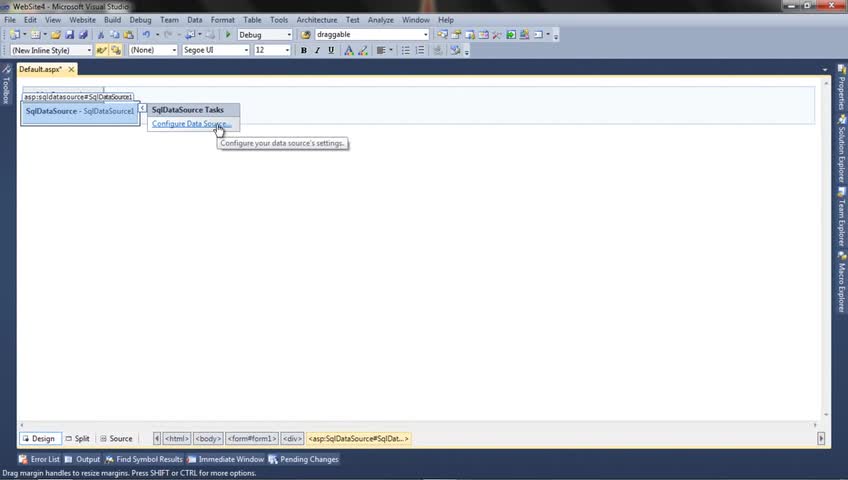
Task: Open the Analyze menu
Action: tap(381, 20)
